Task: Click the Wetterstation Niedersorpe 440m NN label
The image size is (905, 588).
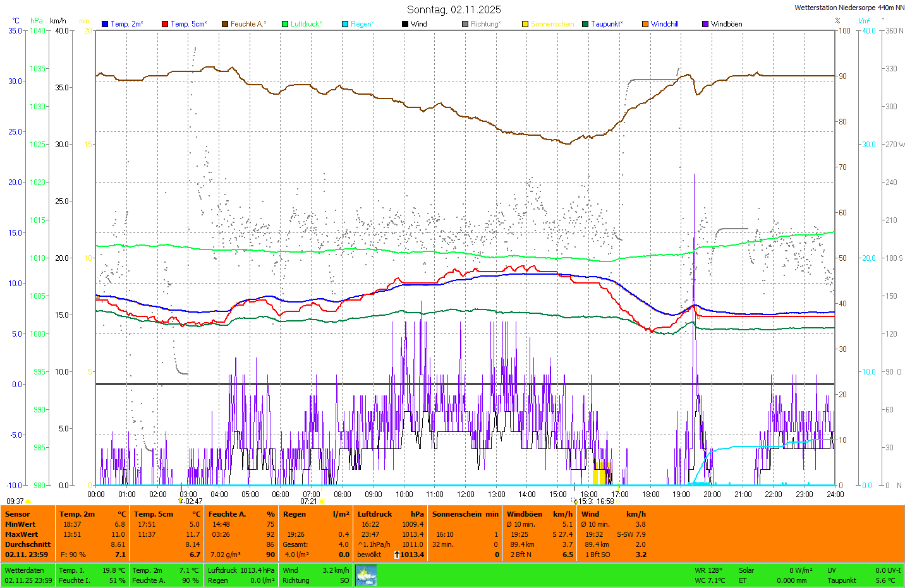Action: coord(849,8)
